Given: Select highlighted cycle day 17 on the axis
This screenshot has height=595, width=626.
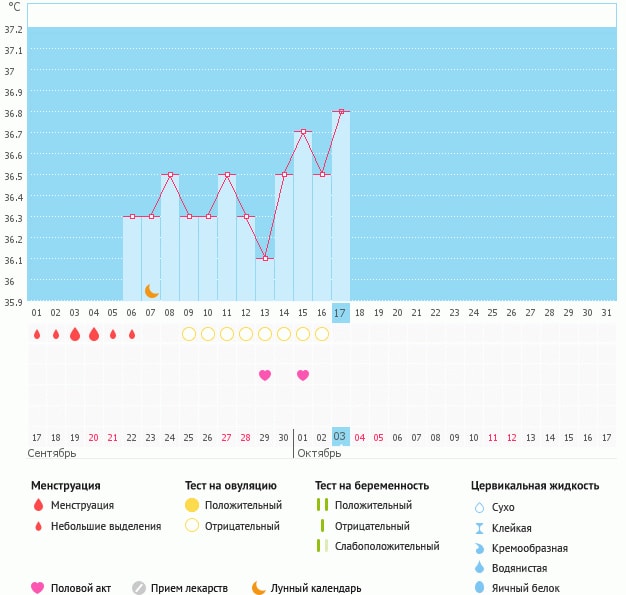Looking at the screenshot, I should tap(341, 313).
